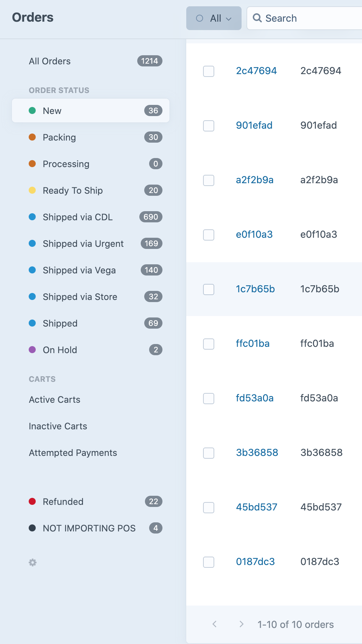Click the yellow dot beside Ready To Ship
The height and width of the screenshot is (644, 362).
coord(33,191)
